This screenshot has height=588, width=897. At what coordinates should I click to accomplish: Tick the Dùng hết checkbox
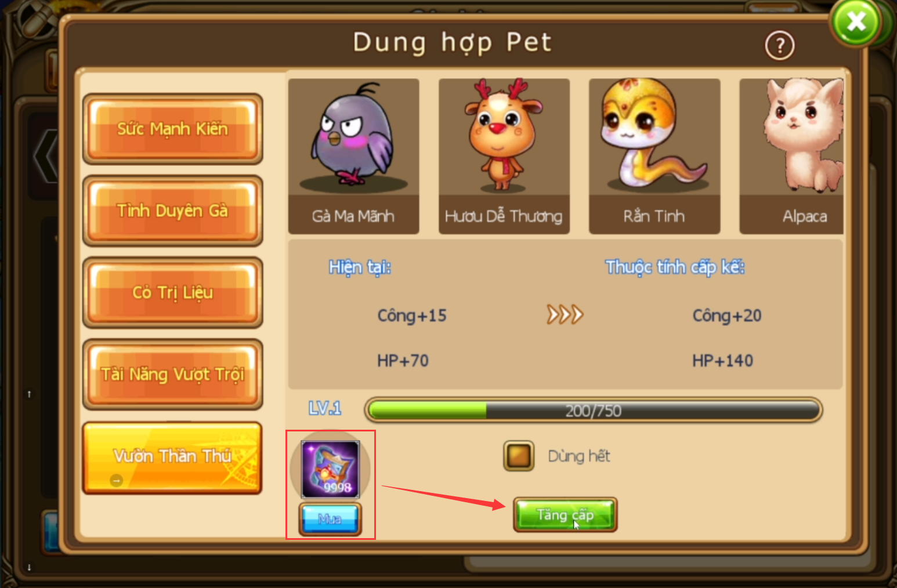pyautogui.click(x=519, y=456)
